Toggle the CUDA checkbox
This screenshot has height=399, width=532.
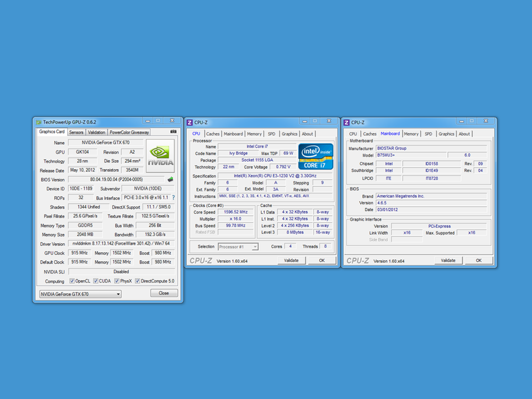tap(96, 281)
